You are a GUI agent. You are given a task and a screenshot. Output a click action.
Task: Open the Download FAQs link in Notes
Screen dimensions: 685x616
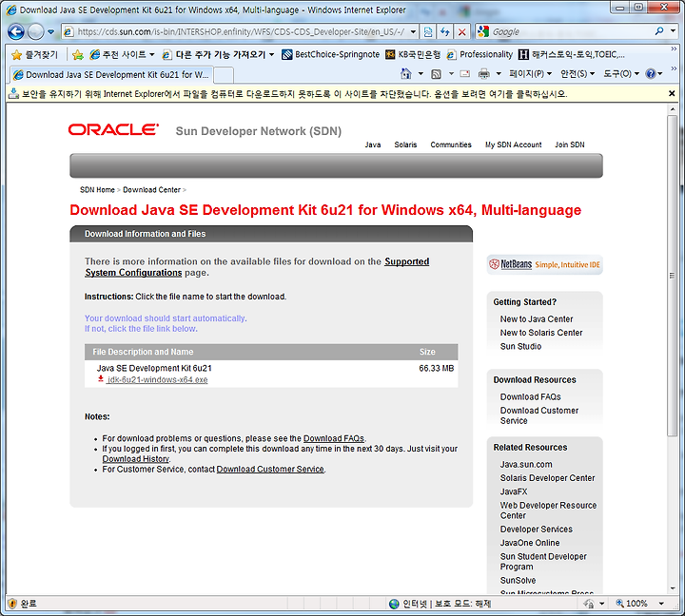[x=334, y=438]
